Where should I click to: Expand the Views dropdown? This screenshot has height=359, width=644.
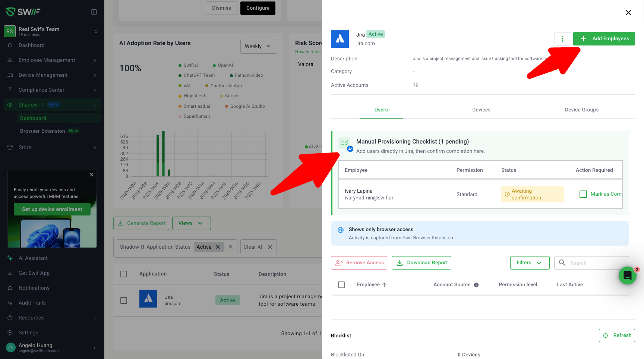point(191,223)
